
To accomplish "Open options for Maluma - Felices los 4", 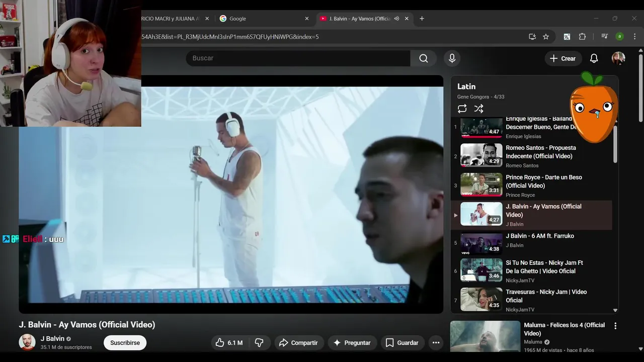I will coord(615,326).
